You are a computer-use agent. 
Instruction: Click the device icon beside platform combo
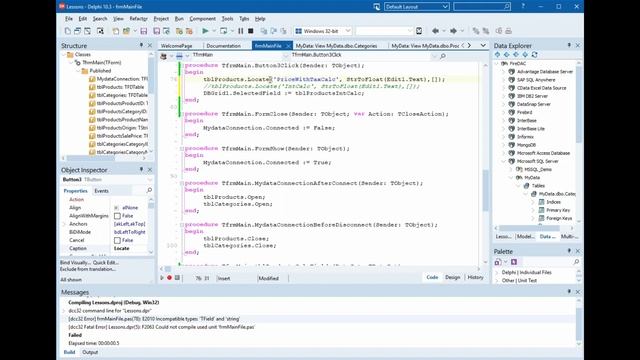(419, 31)
